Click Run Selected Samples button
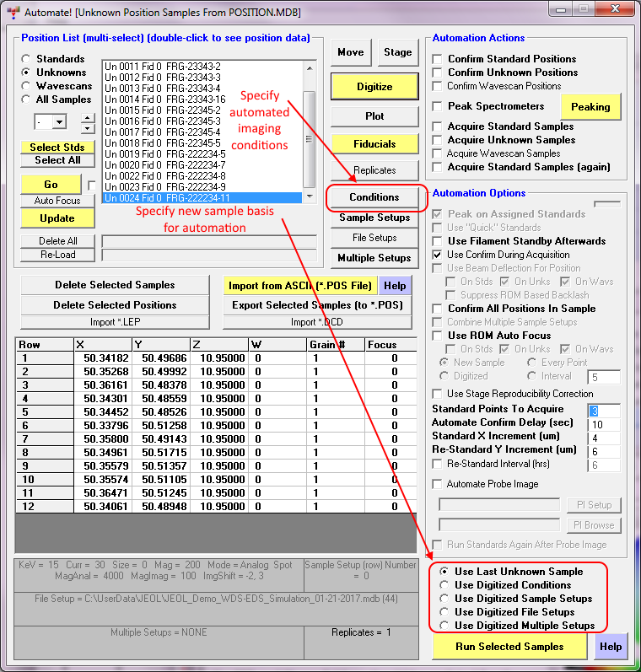The height and width of the screenshot is (672, 641). [509, 647]
